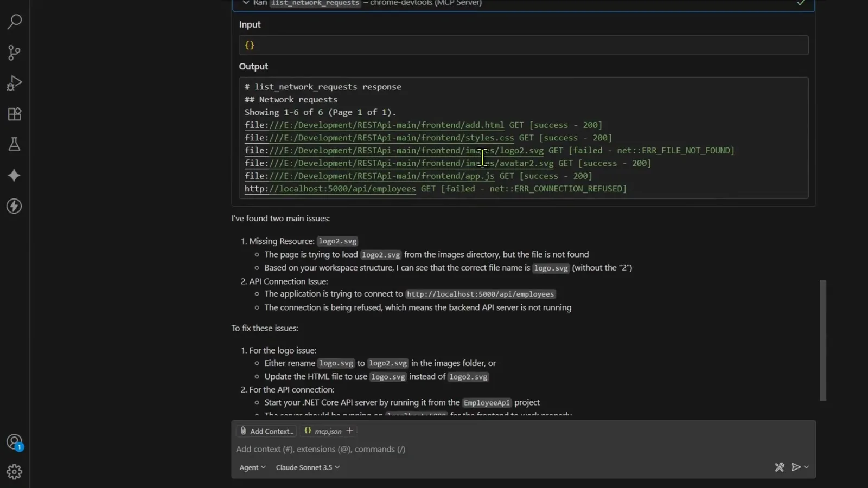This screenshot has height=488, width=868.
Task: Click the empty braces in the Input box
Action: [x=250, y=45]
